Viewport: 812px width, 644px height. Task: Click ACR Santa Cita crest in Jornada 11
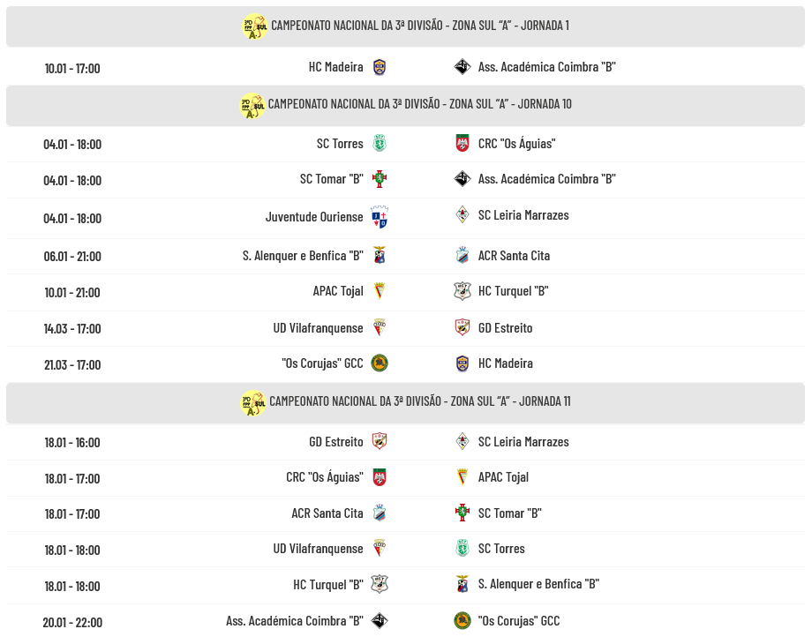pyautogui.click(x=380, y=513)
